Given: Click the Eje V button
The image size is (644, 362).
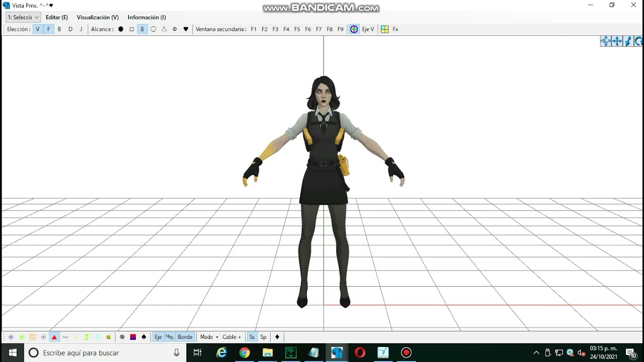Looking at the screenshot, I should [x=368, y=29].
